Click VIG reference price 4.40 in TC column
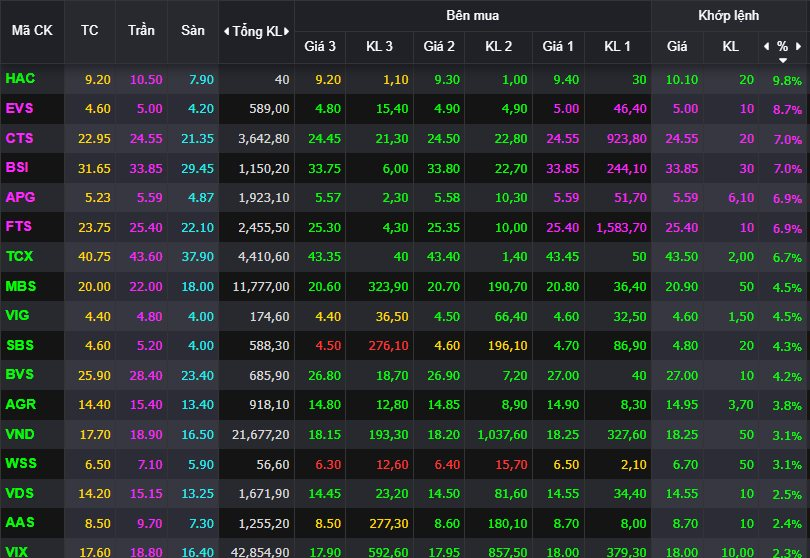The width and height of the screenshot is (810, 558). 98,317
